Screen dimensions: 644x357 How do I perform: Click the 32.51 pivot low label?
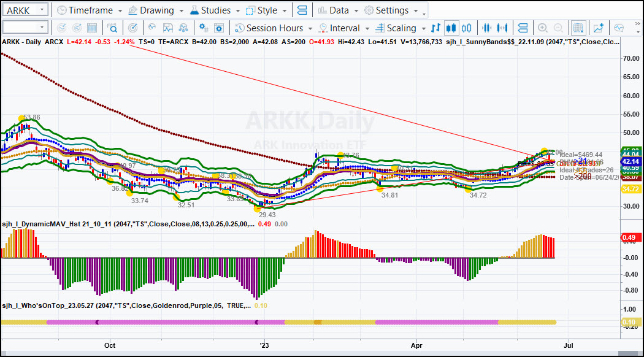click(186, 205)
